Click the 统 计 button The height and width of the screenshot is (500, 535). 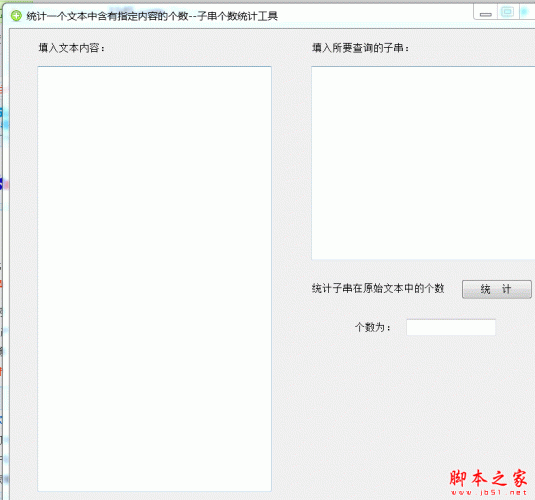(496, 289)
